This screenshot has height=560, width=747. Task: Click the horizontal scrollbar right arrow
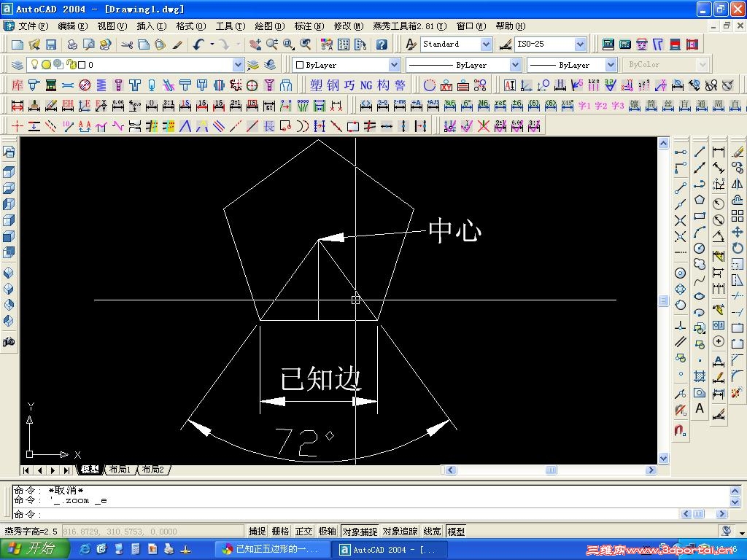(651, 470)
